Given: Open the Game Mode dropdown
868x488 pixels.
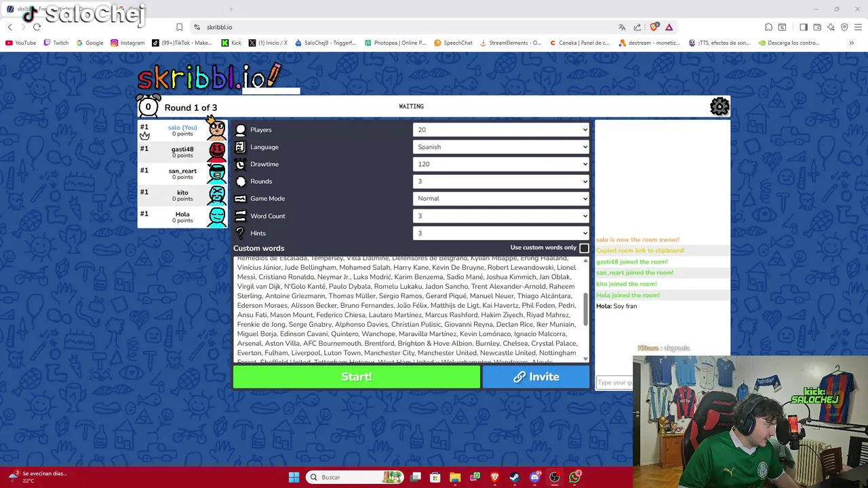Looking at the screenshot, I should click(x=501, y=199).
